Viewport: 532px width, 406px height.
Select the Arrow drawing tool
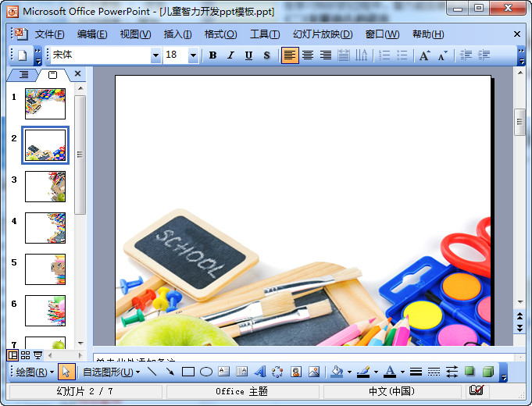[170, 372]
